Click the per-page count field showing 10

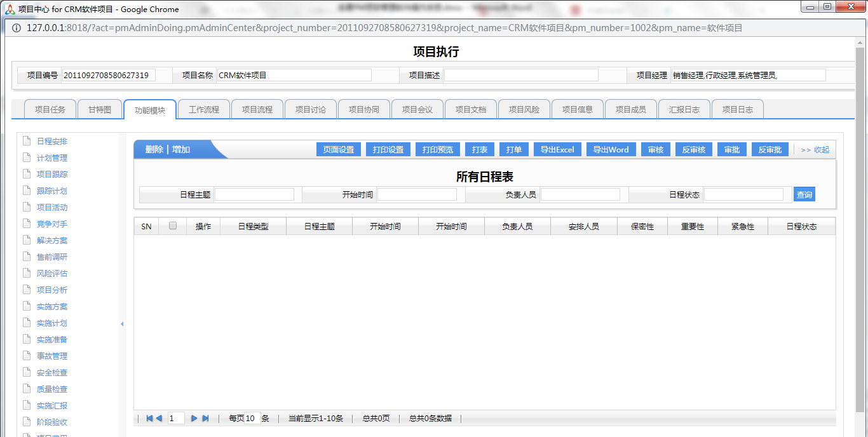coord(250,419)
